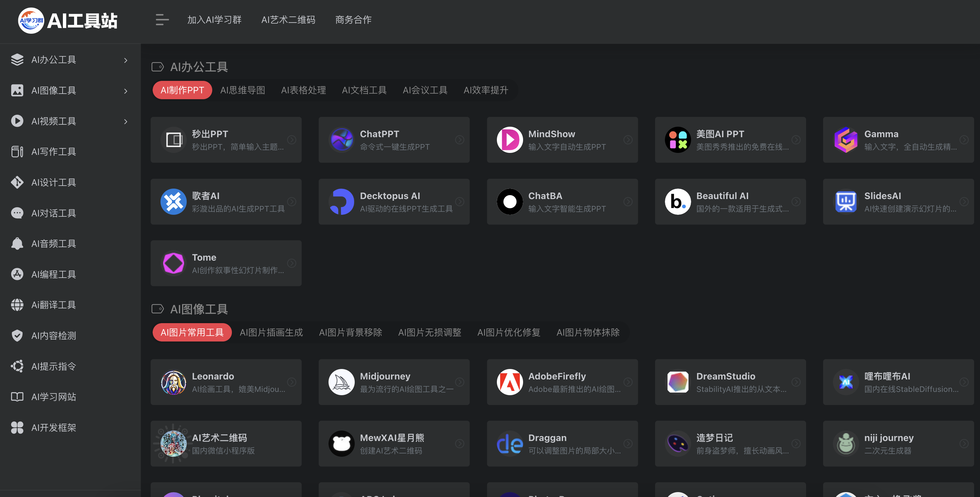This screenshot has width=980, height=497.
Task: Click the arrow on the Midjourney card
Action: pos(460,382)
